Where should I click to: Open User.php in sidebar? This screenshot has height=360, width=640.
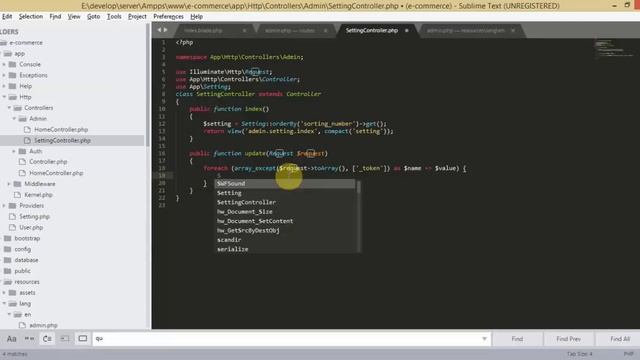coord(31,227)
